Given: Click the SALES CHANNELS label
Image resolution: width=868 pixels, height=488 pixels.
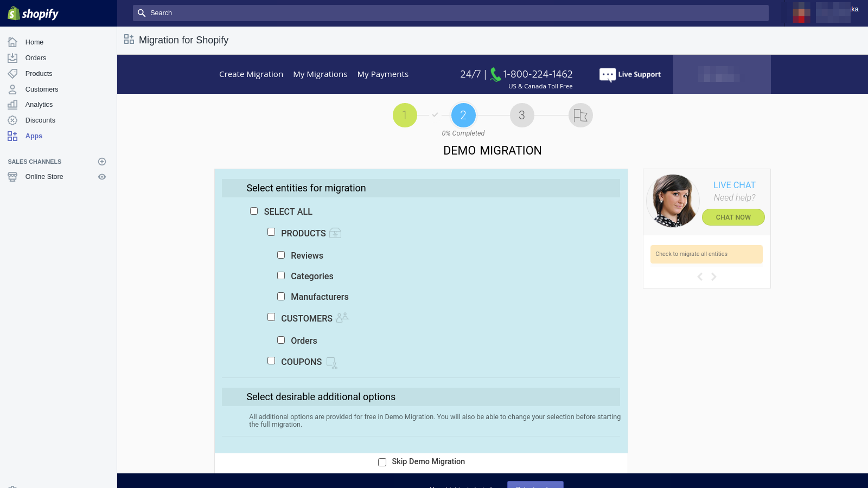Looking at the screenshot, I should [35, 162].
